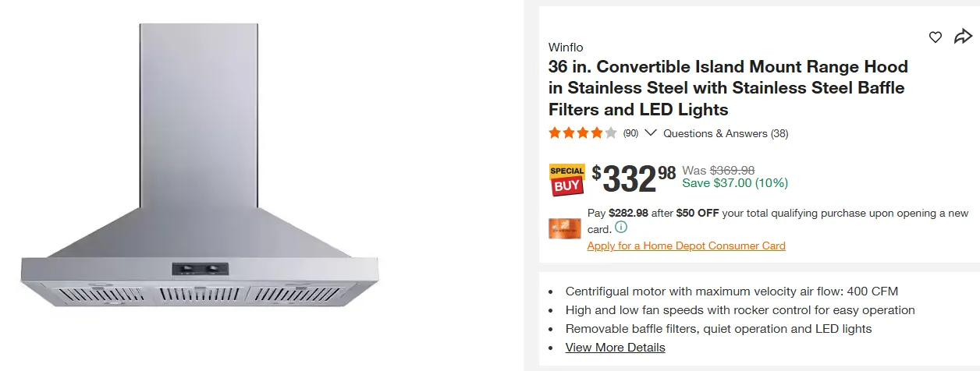This screenshot has height=371, width=980.
Task: Click the crossed-out Was $369.98 price
Action: point(719,170)
